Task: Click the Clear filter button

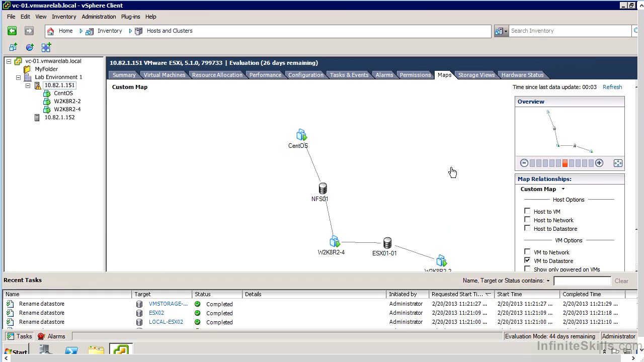Action: point(621,281)
